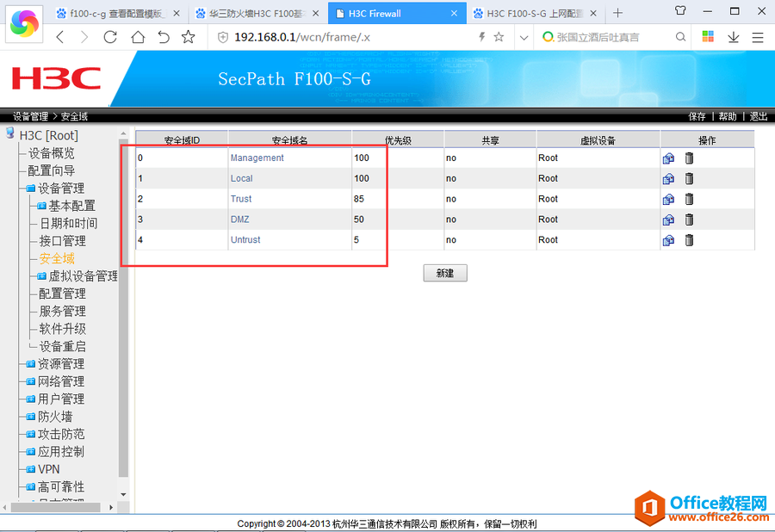Expand the 防火墙 tree node

coord(31,417)
